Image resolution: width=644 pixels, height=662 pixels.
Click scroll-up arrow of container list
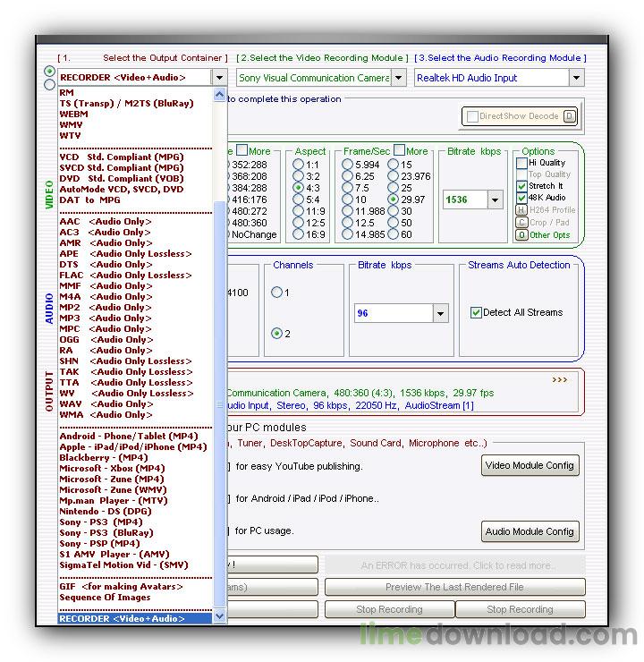point(220,93)
